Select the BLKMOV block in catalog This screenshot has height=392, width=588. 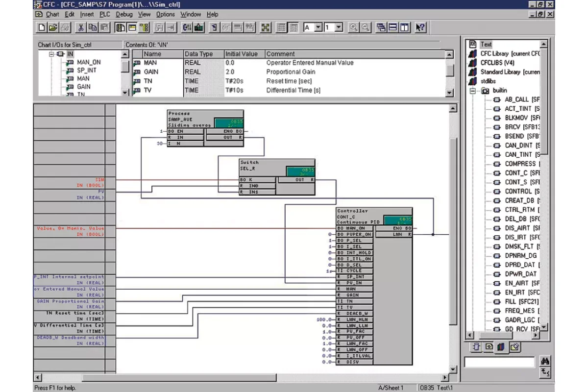pyautogui.click(x=522, y=118)
